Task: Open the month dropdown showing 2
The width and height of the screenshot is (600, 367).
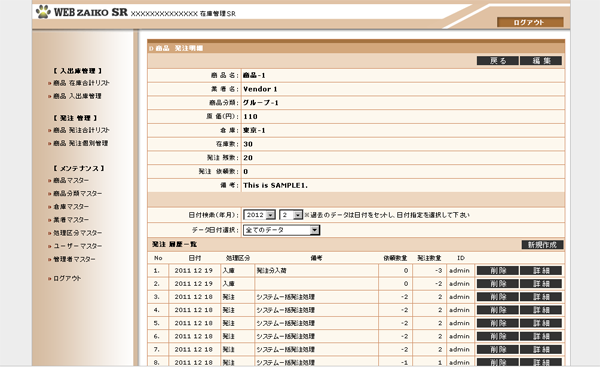Action: (x=291, y=215)
